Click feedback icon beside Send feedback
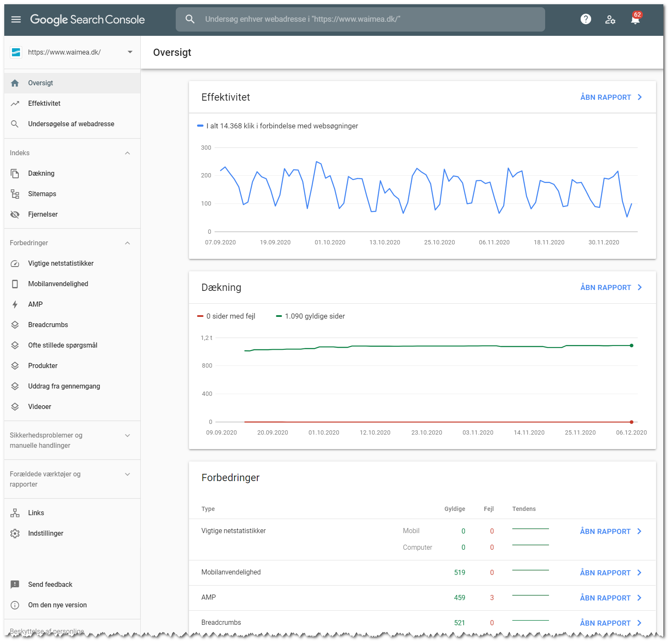The height and width of the screenshot is (644, 668). (15, 585)
